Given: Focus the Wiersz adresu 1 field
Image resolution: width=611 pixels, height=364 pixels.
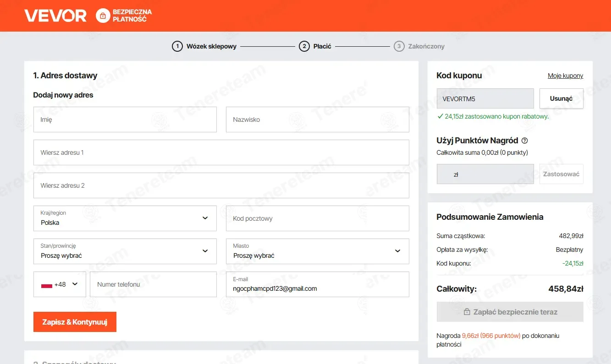Looking at the screenshot, I should [221, 152].
